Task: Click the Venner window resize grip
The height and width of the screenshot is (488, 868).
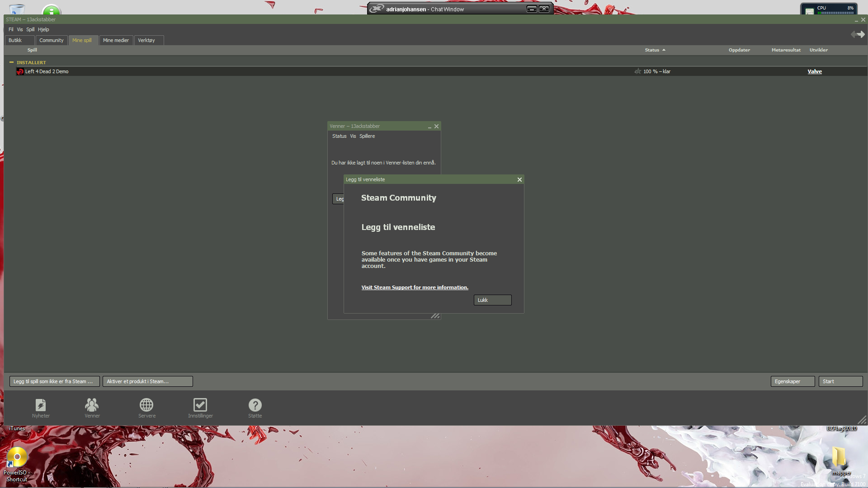Action: pos(435,316)
